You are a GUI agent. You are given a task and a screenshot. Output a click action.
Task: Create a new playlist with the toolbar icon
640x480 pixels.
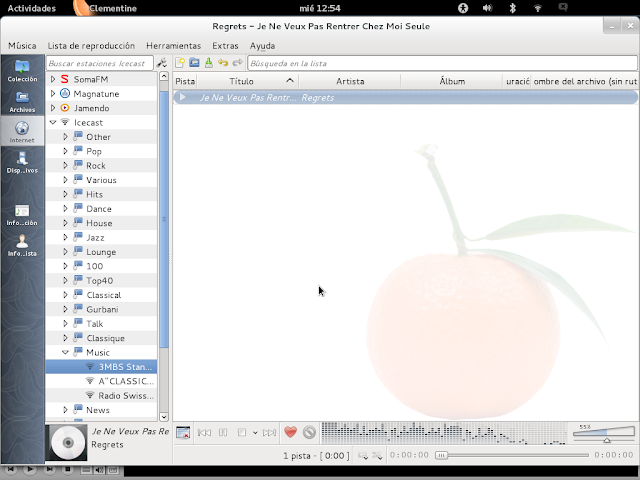click(x=180, y=63)
